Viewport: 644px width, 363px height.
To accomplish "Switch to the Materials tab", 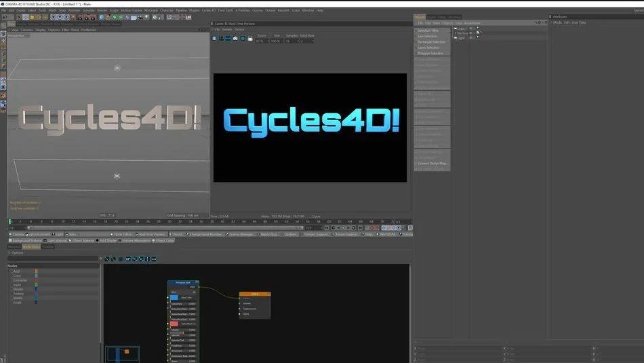I will [14, 247].
